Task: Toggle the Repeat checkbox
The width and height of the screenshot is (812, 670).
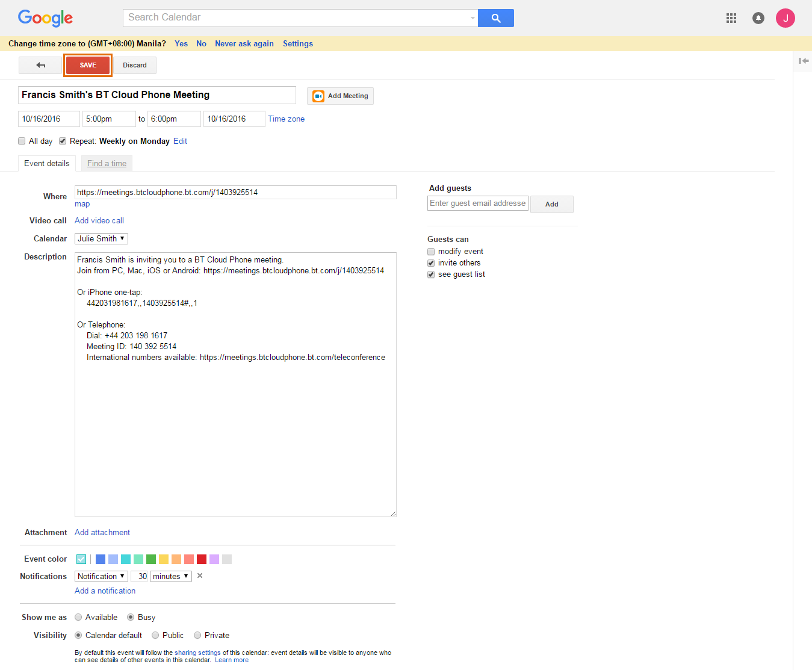Action: (63, 141)
